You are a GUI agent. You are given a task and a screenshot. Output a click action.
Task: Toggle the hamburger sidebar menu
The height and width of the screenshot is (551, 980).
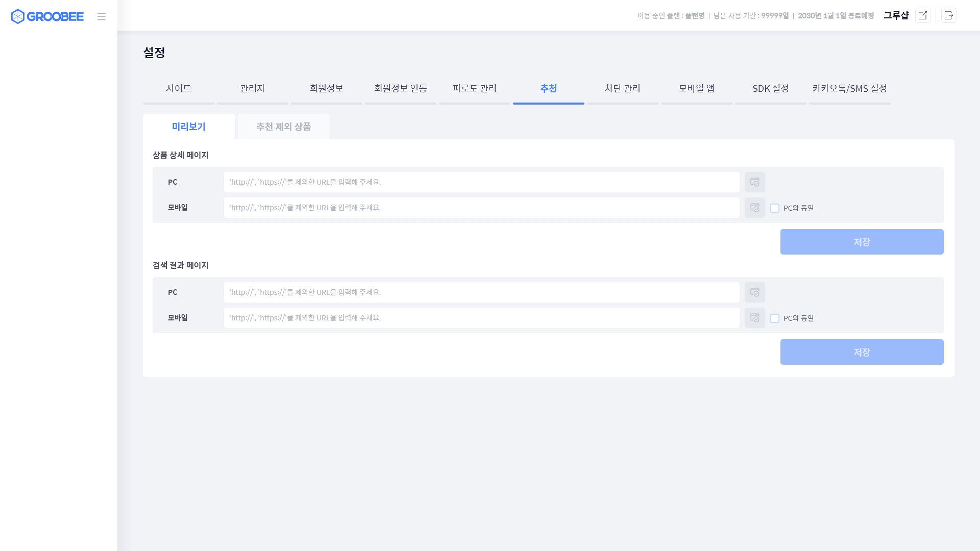[102, 16]
